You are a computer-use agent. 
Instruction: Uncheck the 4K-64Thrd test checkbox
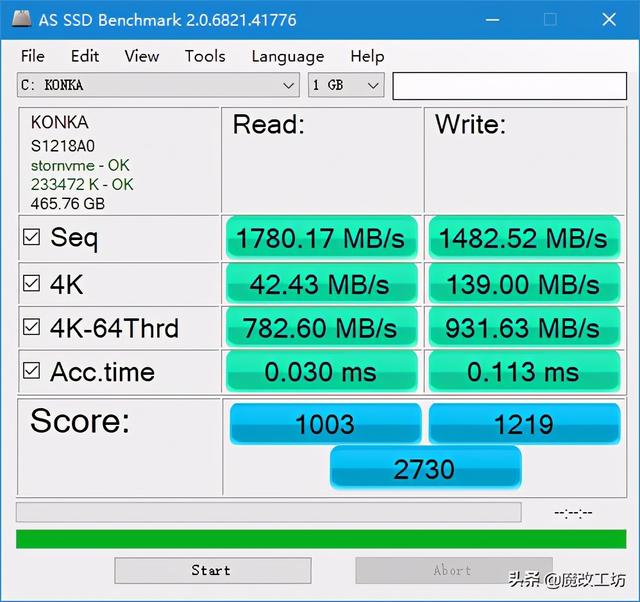click(31, 327)
